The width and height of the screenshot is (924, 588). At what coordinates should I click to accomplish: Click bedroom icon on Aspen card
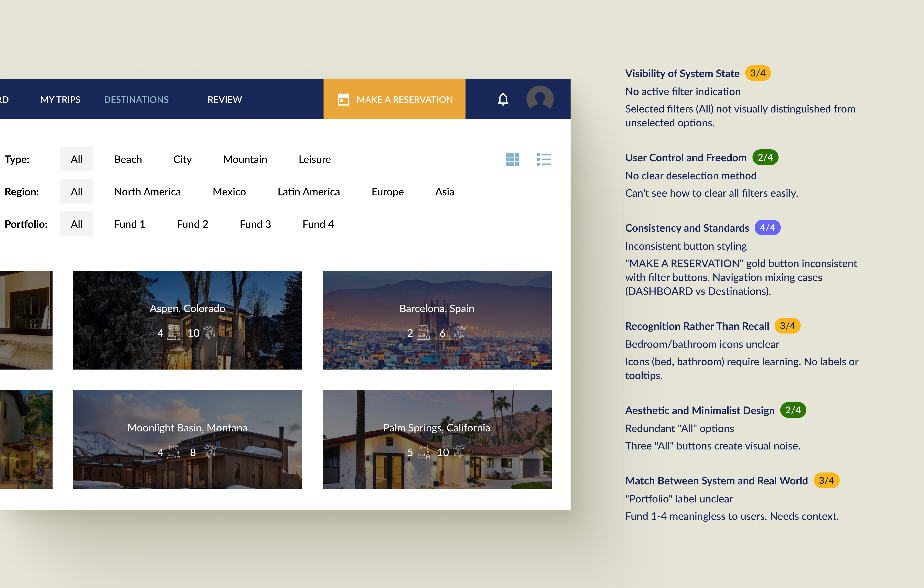click(x=174, y=333)
